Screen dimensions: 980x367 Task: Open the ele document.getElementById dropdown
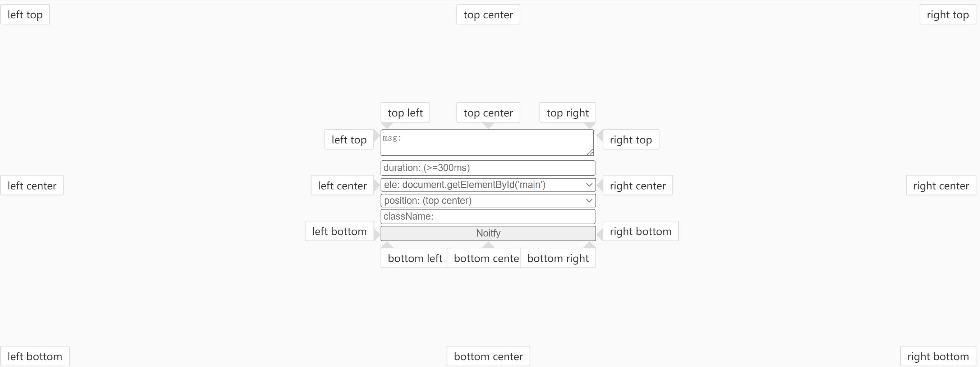coord(488,185)
